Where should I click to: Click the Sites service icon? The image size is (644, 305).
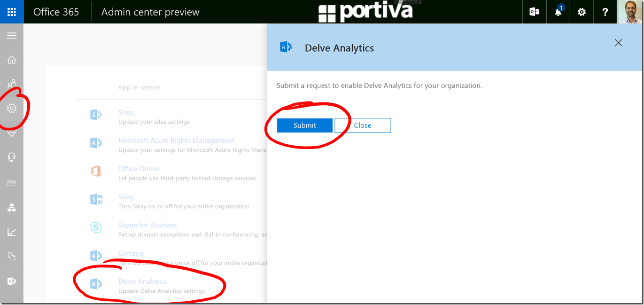tap(96, 115)
